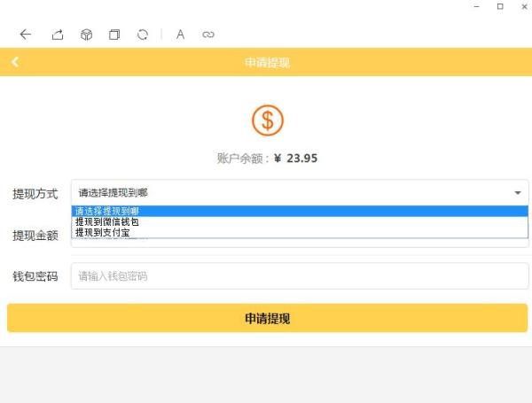The image size is (532, 403).
Task: Minimize the window
Action: pos(477,6)
